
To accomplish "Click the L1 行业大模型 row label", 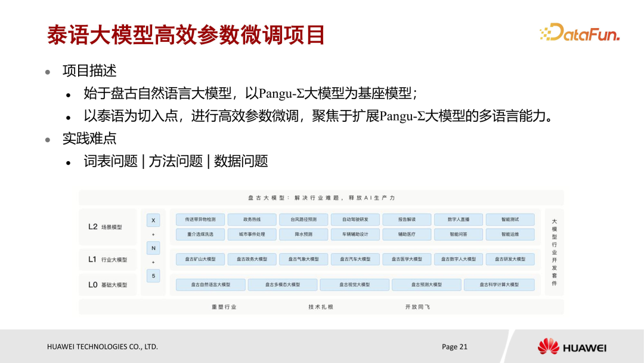I will 107,259.
